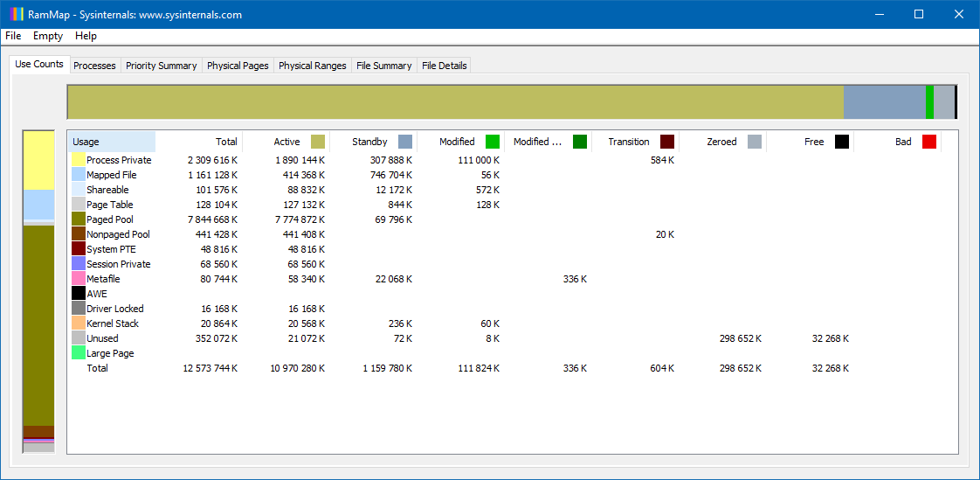This screenshot has width=980, height=480.
Task: Switch to the Priority Summary tab
Action: pyautogui.click(x=161, y=66)
